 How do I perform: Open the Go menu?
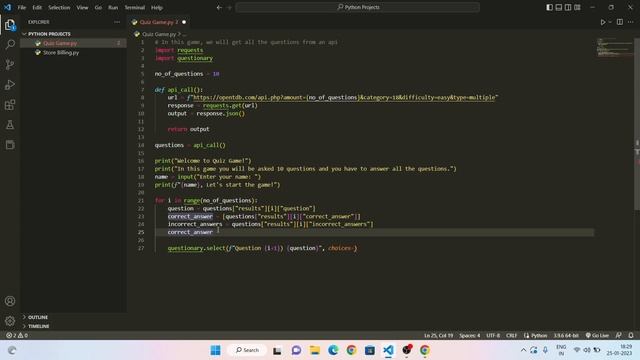[98, 7]
